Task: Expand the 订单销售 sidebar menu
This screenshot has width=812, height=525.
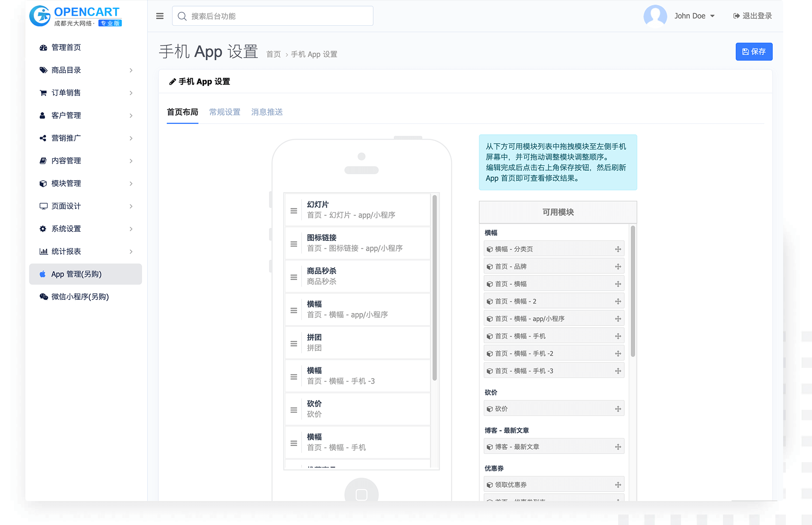Action: (x=86, y=93)
